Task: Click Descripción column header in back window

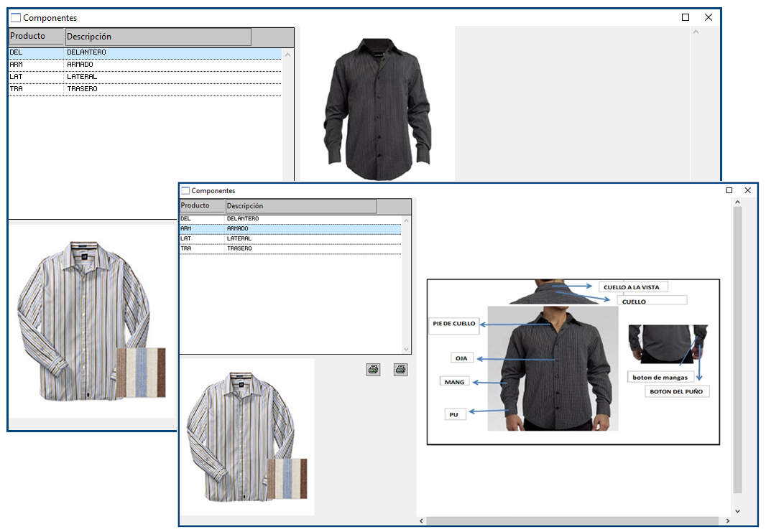Action: tap(158, 37)
